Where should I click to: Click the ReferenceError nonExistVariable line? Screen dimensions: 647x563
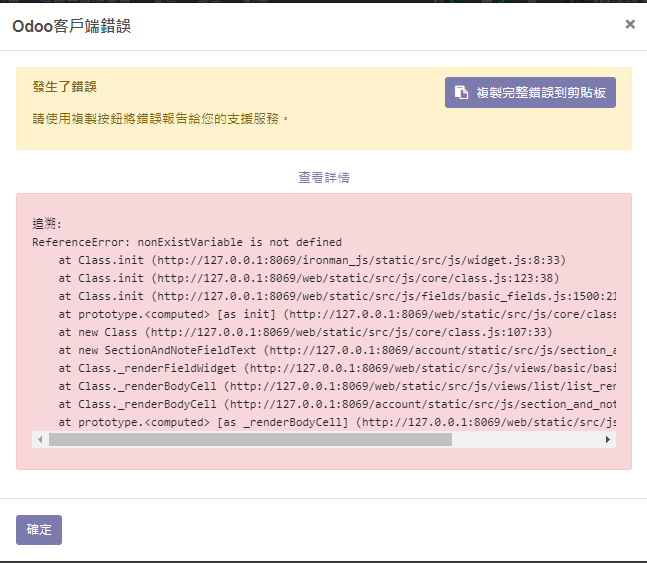pos(187,242)
